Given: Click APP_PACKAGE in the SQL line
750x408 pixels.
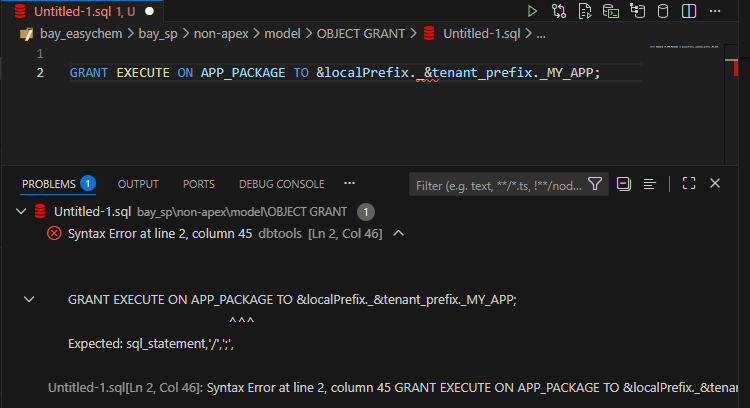Looking at the screenshot, I should coord(243,73).
